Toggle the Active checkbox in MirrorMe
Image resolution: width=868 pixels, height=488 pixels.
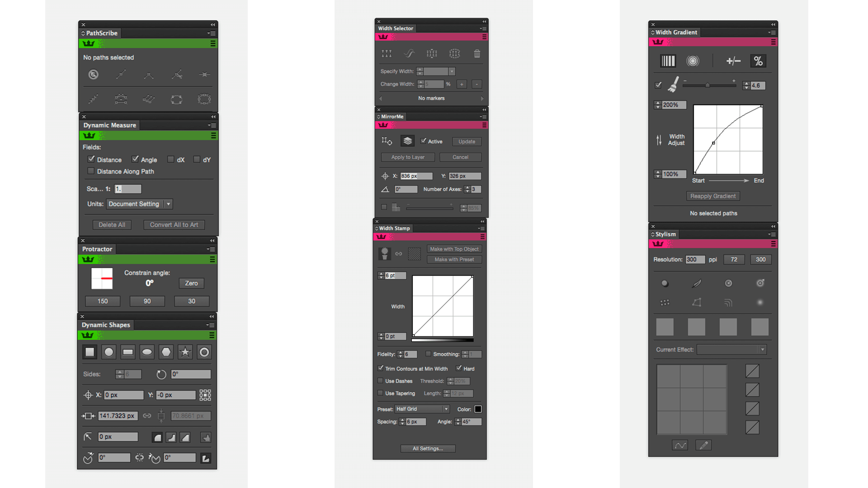coord(423,141)
